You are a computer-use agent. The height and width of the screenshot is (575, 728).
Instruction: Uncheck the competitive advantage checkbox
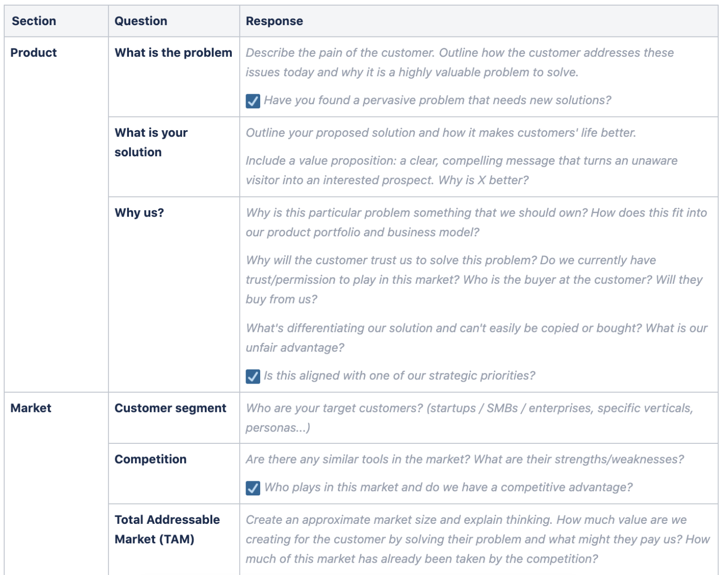[253, 488]
